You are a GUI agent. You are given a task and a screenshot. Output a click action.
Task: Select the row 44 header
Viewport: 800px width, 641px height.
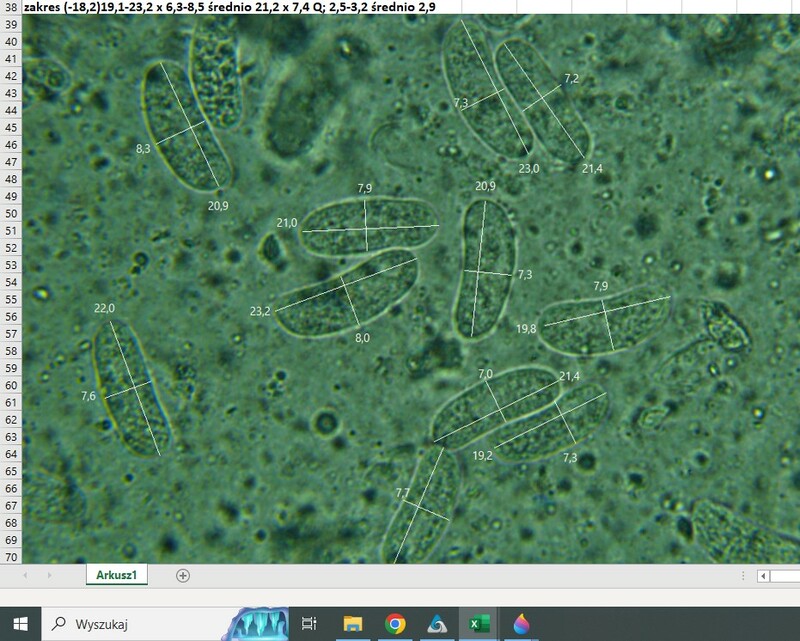(11, 110)
